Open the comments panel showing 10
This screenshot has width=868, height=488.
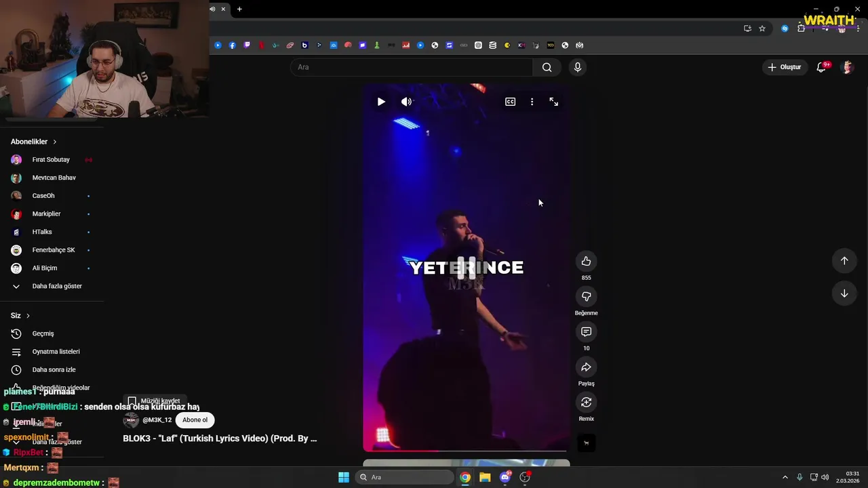click(586, 331)
